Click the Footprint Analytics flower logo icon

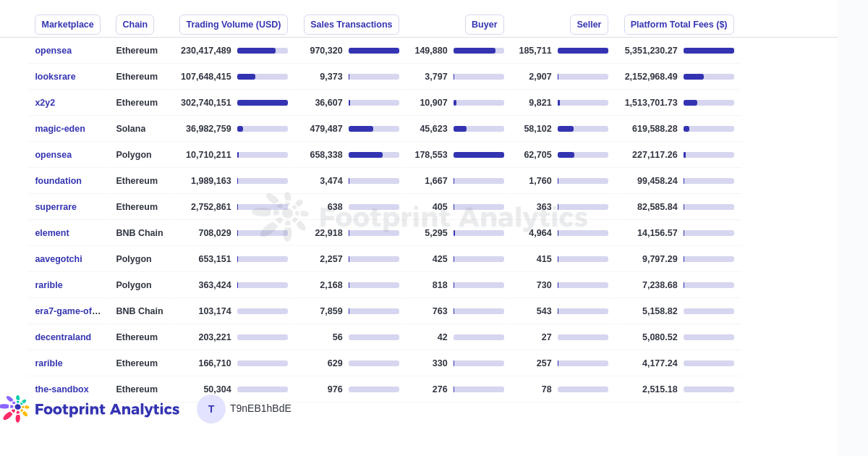pyautogui.click(x=15, y=408)
